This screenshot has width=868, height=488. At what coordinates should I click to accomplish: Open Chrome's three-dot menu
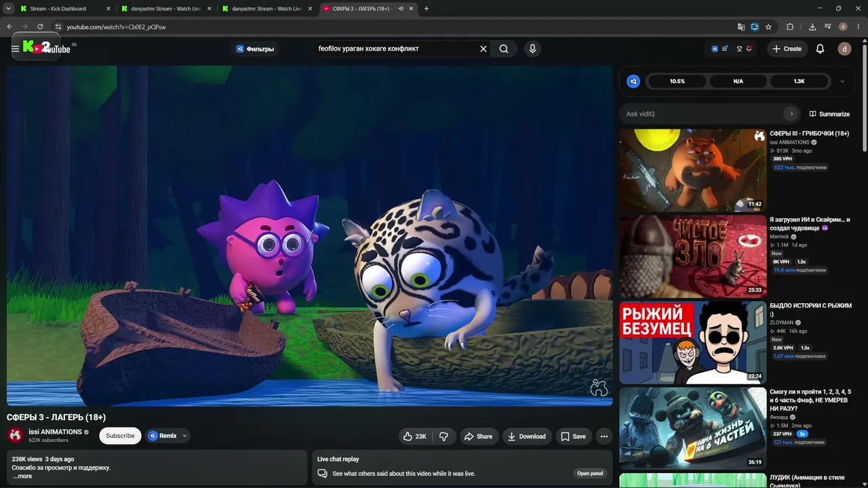click(857, 27)
